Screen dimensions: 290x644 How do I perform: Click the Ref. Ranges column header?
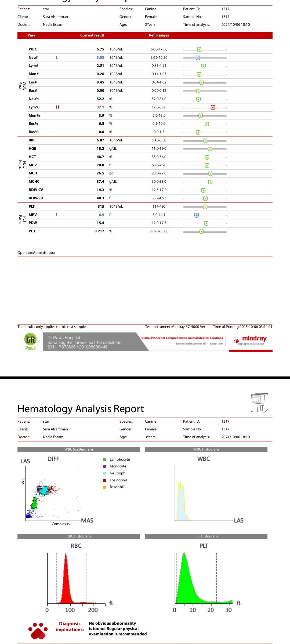[x=159, y=35]
